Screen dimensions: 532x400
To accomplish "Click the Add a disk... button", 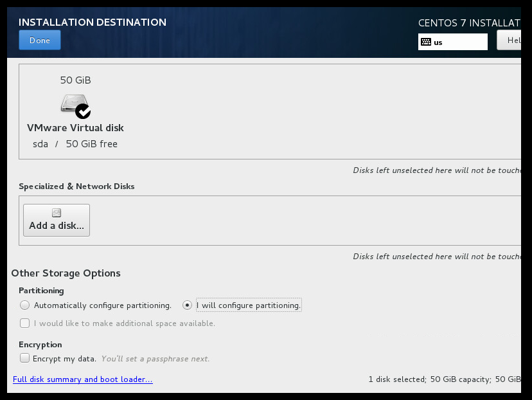I will pyautogui.click(x=57, y=220).
